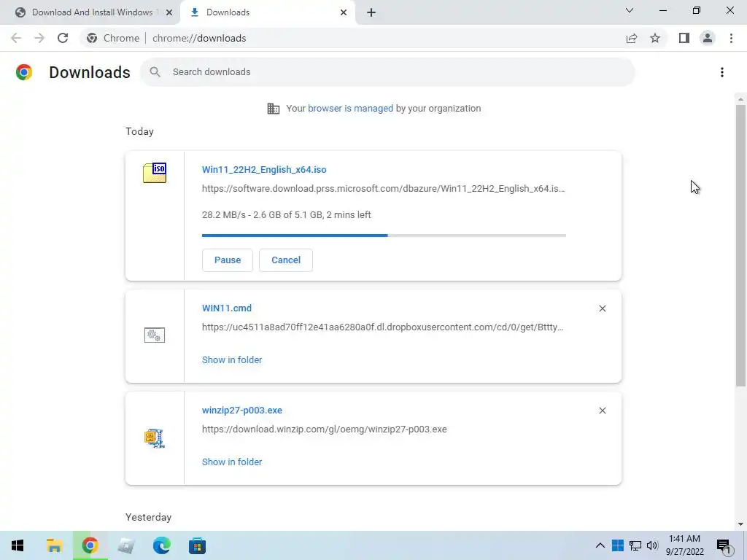This screenshot has width=747, height=560.
Task: Close the Downloads tab
Action: click(344, 12)
